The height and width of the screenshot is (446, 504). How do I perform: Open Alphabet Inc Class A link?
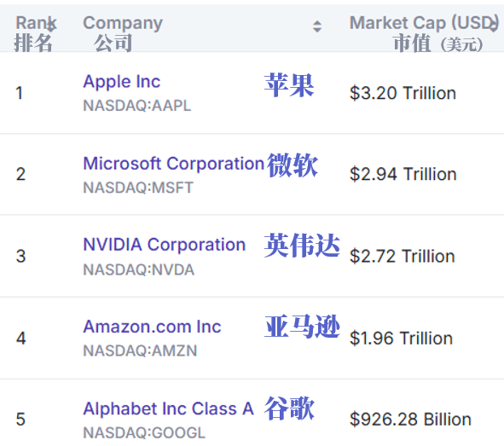coord(169,408)
